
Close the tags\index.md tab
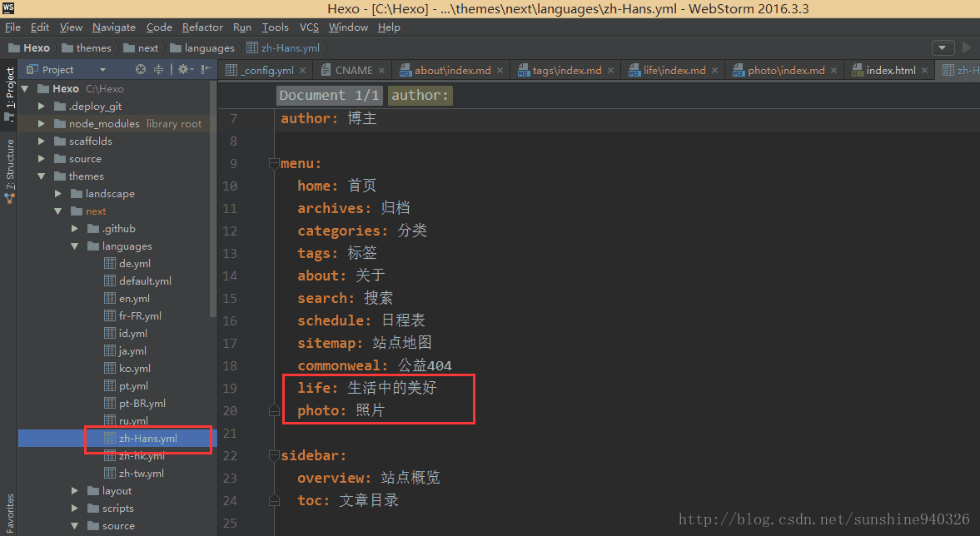(610, 71)
